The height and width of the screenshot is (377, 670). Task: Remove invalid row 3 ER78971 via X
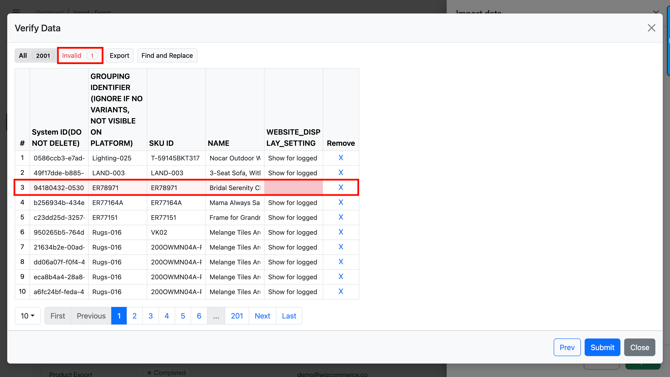click(341, 188)
